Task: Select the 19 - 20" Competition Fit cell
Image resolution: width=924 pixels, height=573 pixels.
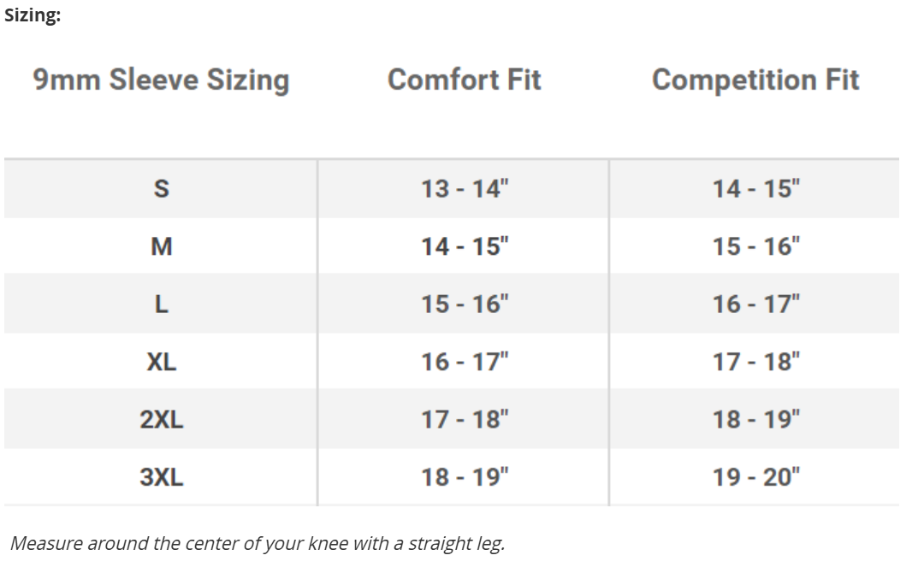Action: point(755,477)
